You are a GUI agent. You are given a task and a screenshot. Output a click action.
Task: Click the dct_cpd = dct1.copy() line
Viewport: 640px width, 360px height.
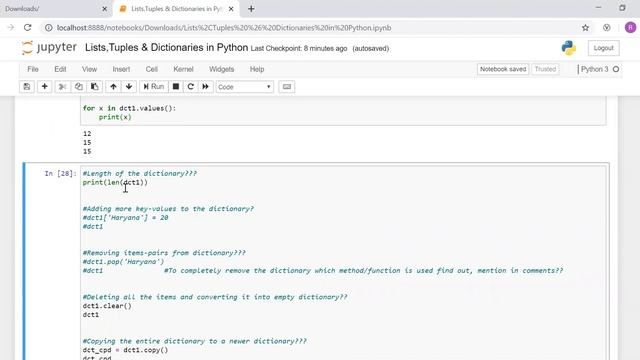pos(125,350)
